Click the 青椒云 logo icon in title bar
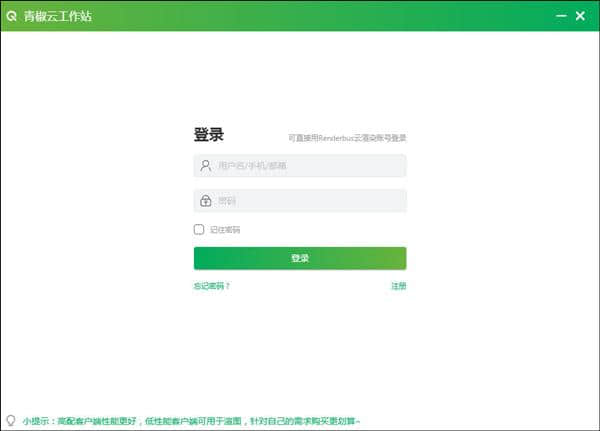This screenshot has height=431, width=600. click(12, 16)
